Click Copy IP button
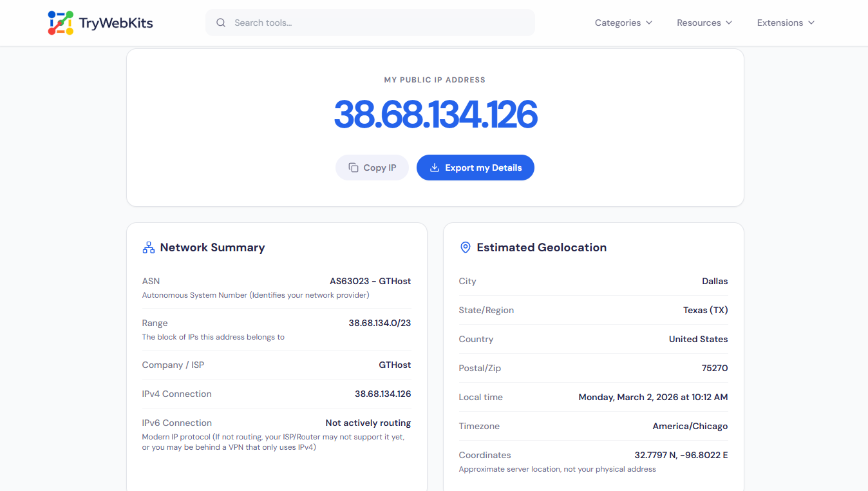Screen dimensions: 868x491 (372, 167)
